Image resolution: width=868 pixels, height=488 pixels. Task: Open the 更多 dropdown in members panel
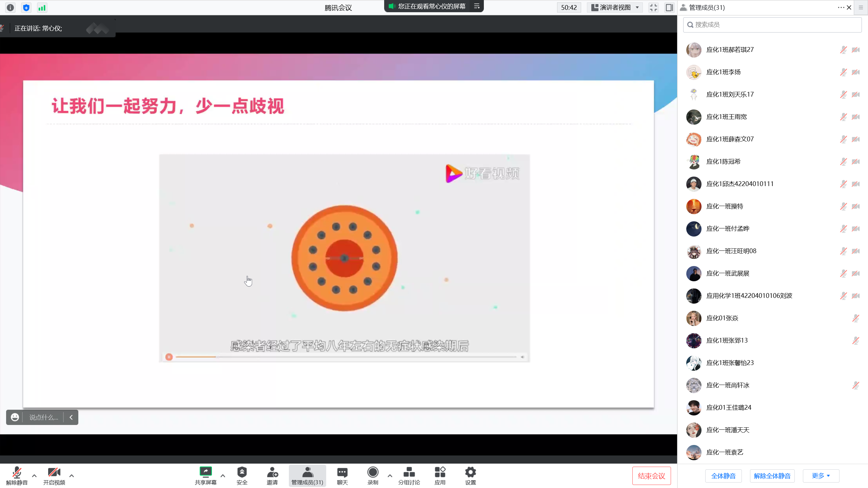click(x=821, y=476)
